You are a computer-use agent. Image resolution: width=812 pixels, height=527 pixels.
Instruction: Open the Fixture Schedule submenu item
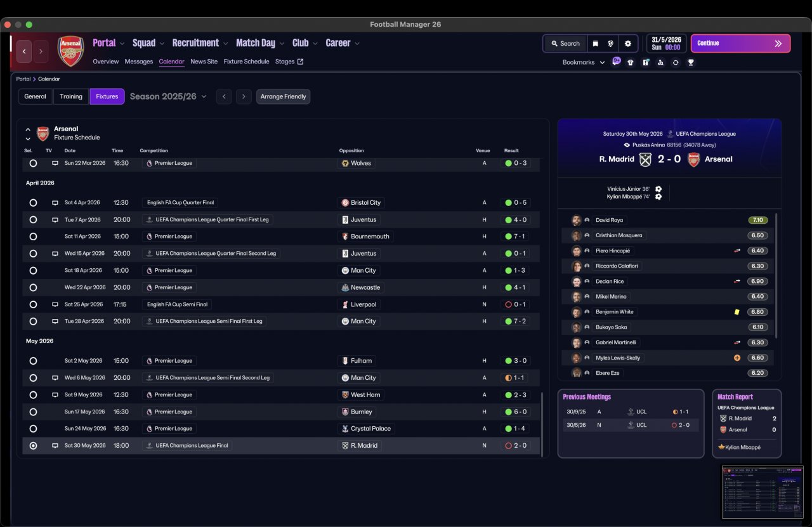246,62
